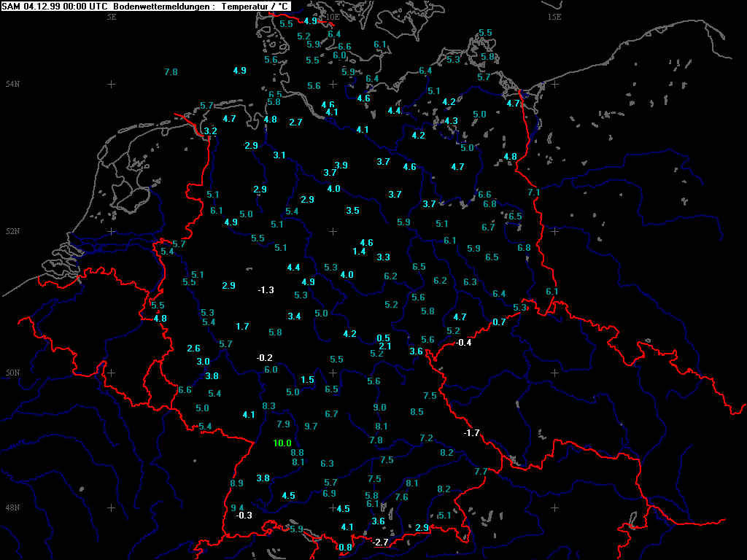
Task: Select the 15E longitude label
Action: point(554,17)
